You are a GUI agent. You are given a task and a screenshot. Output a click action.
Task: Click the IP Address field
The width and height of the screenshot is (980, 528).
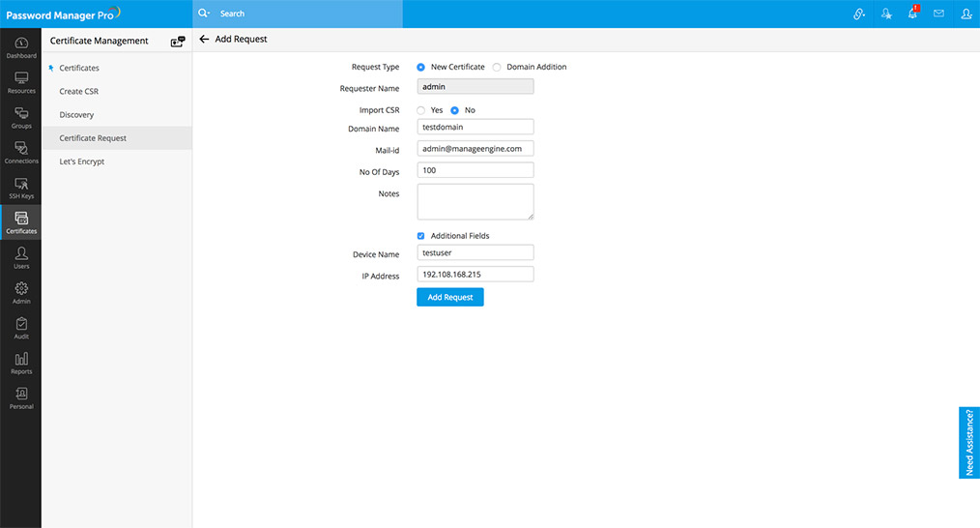pos(475,274)
